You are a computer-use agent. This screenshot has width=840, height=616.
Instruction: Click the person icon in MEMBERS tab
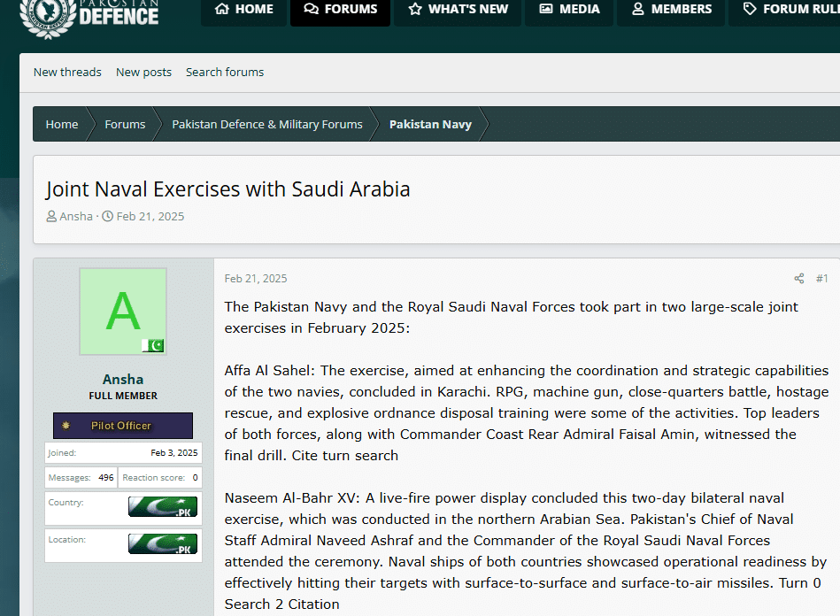pos(638,9)
